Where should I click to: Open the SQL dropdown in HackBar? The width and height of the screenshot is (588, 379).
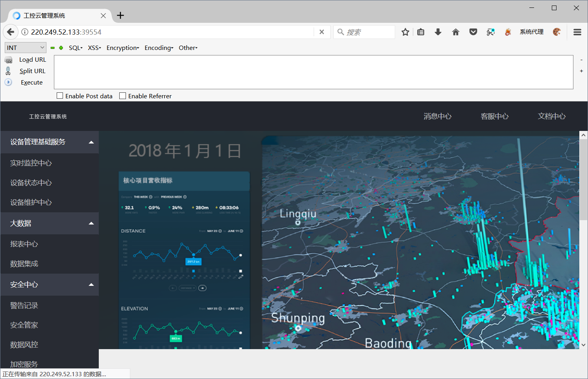[75, 48]
